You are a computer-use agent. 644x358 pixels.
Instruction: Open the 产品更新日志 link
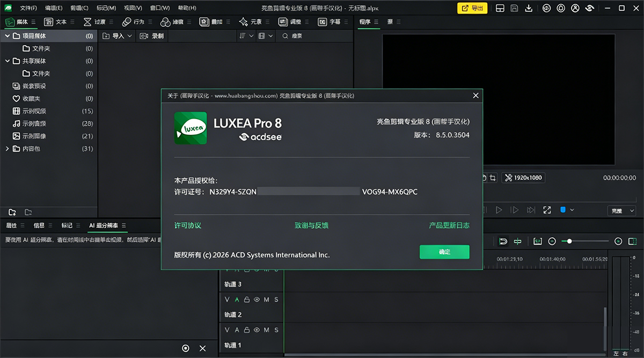tap(449, 225)
